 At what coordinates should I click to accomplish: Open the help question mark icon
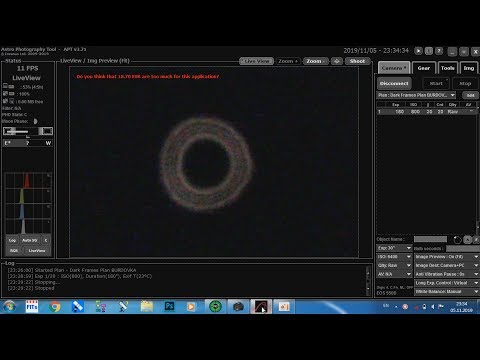tap(439, 51)
